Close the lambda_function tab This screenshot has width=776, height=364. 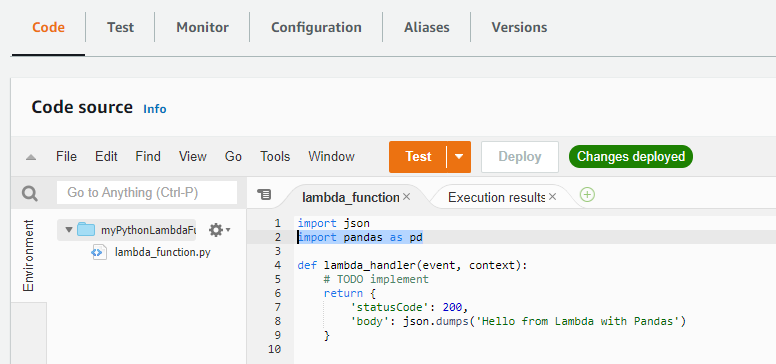(406, 197)
